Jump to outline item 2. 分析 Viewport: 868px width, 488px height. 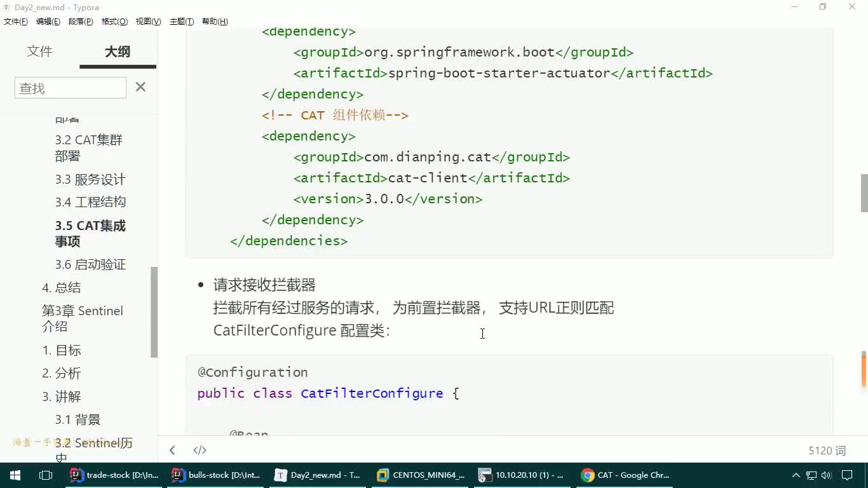(62, 373)
